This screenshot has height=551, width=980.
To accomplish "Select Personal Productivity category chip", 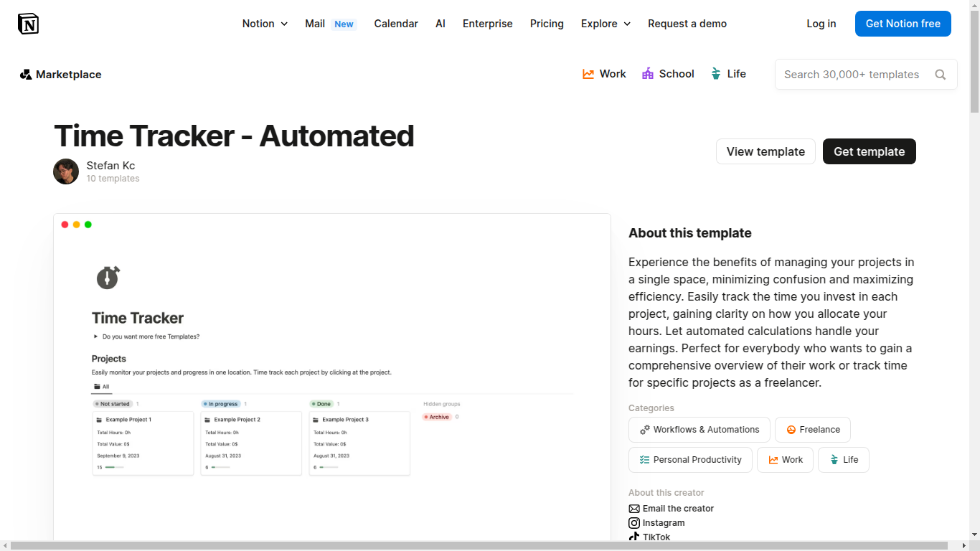I will click(x=690, y=460).
